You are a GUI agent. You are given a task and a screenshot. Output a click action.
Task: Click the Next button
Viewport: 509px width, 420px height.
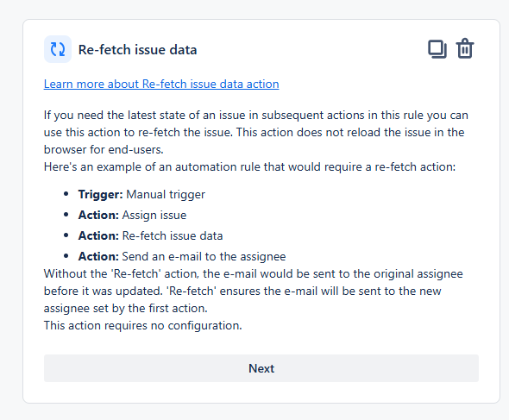click(261, 368)
